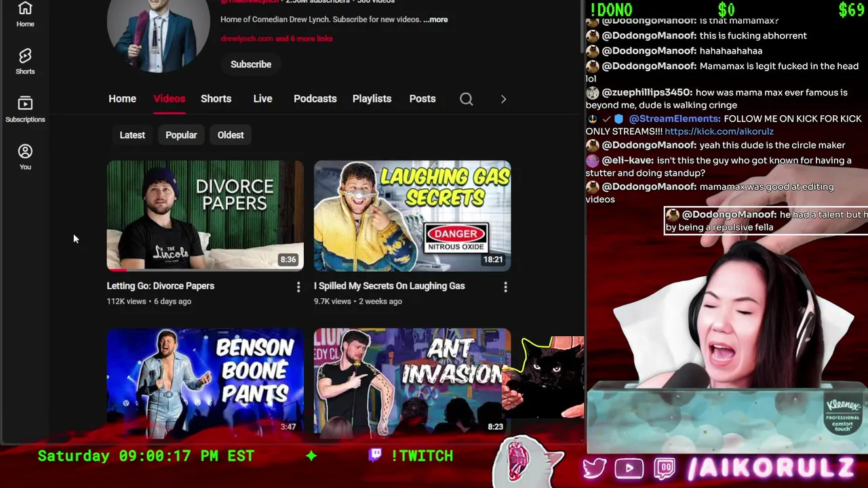Click the $69 donation goal amount
The height and width of the screenshot is (488, 868).
pyautogui.click(x=851, y=9)
